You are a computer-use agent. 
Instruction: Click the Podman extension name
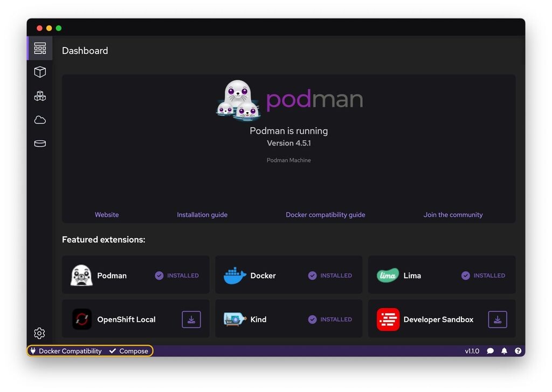[x=112, y=276]
